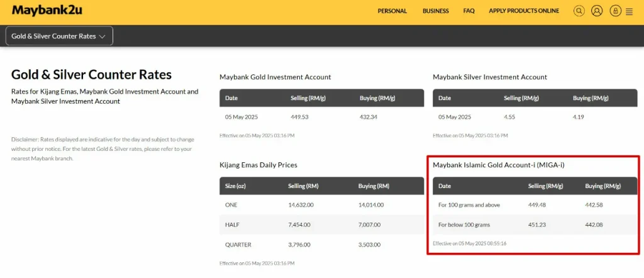Select APPLY PRODUCTS ONLINE

(x=524, y=11)
